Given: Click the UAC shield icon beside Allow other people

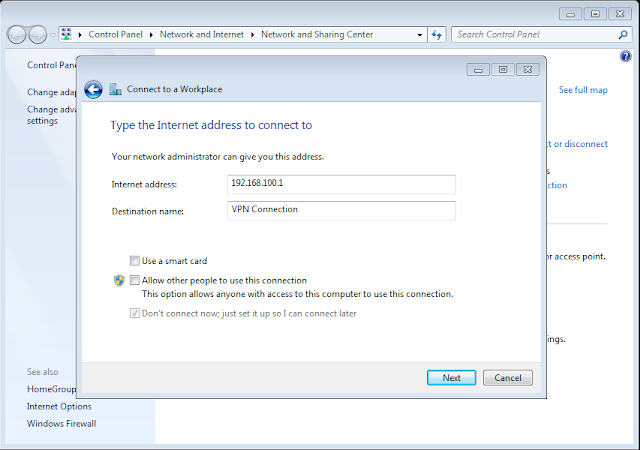Looking at the screenshot, I should point(119,281).
